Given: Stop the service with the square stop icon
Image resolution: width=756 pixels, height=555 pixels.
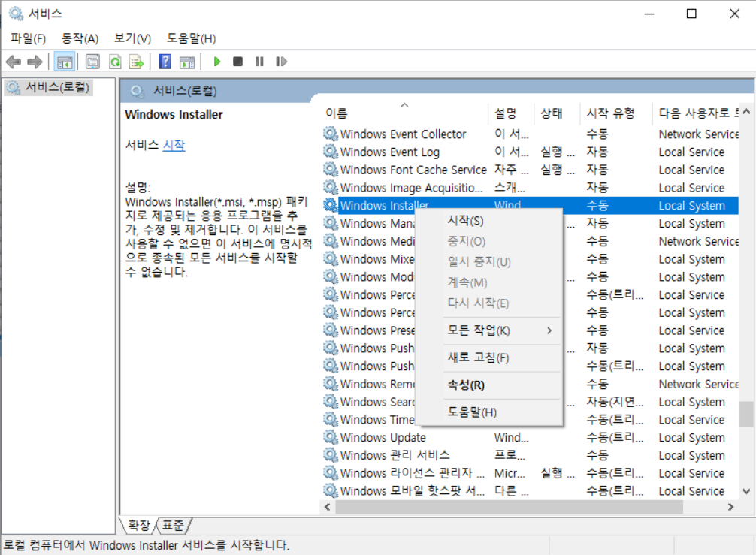Looking at the screenshot, I should click(237, 62).
